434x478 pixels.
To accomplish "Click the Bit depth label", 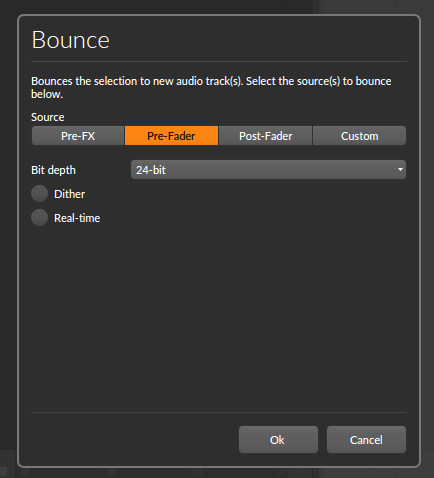I will point(53,170).
